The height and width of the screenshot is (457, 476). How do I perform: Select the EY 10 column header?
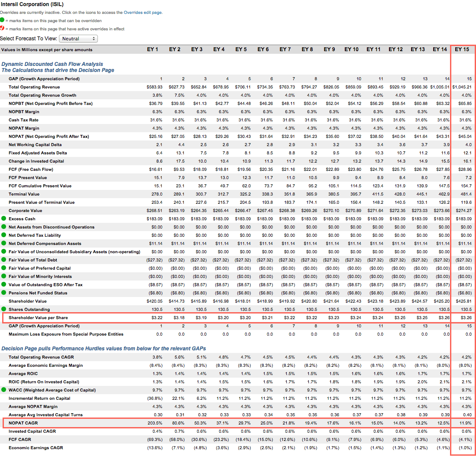pos(352,49)
